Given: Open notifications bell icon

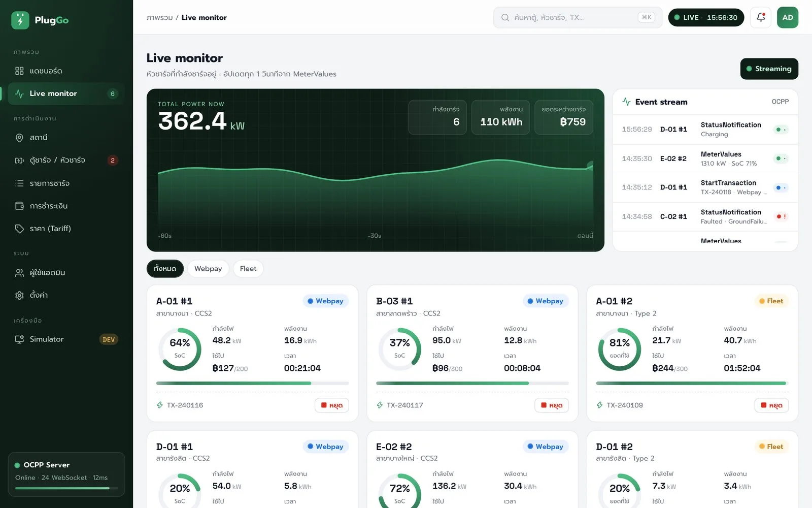Looking at the screenshot, I should (x=761, y=17).
